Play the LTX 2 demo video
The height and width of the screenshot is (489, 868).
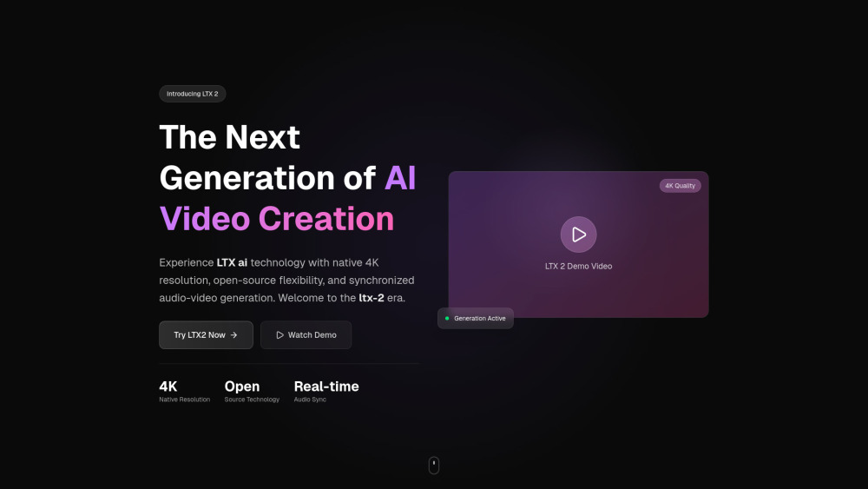coord(578,235)
